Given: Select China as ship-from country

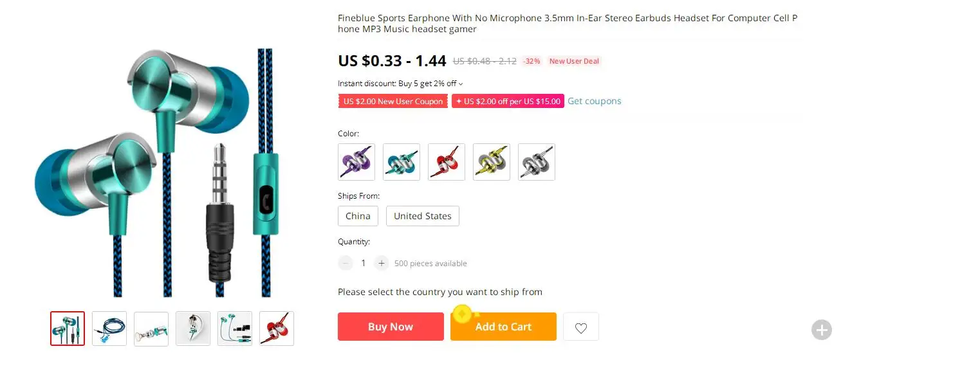Looking at the screenshot, I should coord(358,216).
